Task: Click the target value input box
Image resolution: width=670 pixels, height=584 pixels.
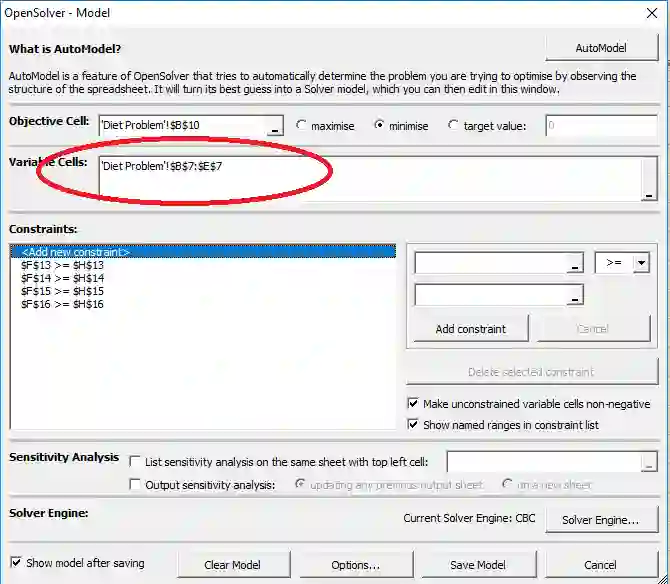Action: click(601, 125)
